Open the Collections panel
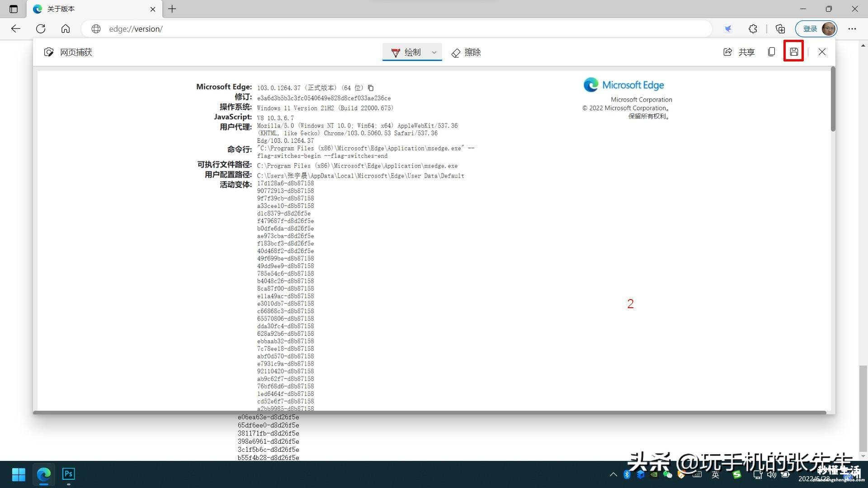Viewport: 868px width, 488px height. pos(780,29)
